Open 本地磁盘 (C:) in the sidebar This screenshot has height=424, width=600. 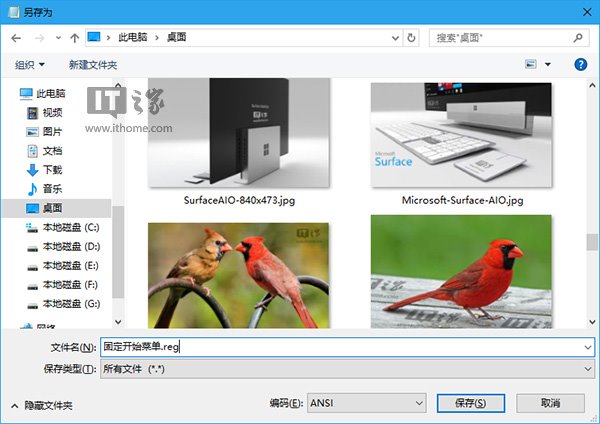pos(63,227)
